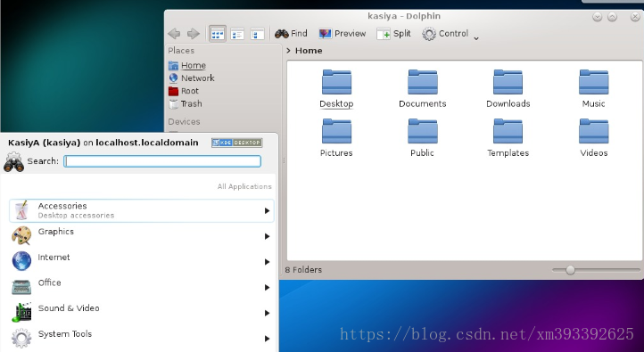Open Sound & Video menu category
The image size is (644, 352).
[x=141, y=313]
